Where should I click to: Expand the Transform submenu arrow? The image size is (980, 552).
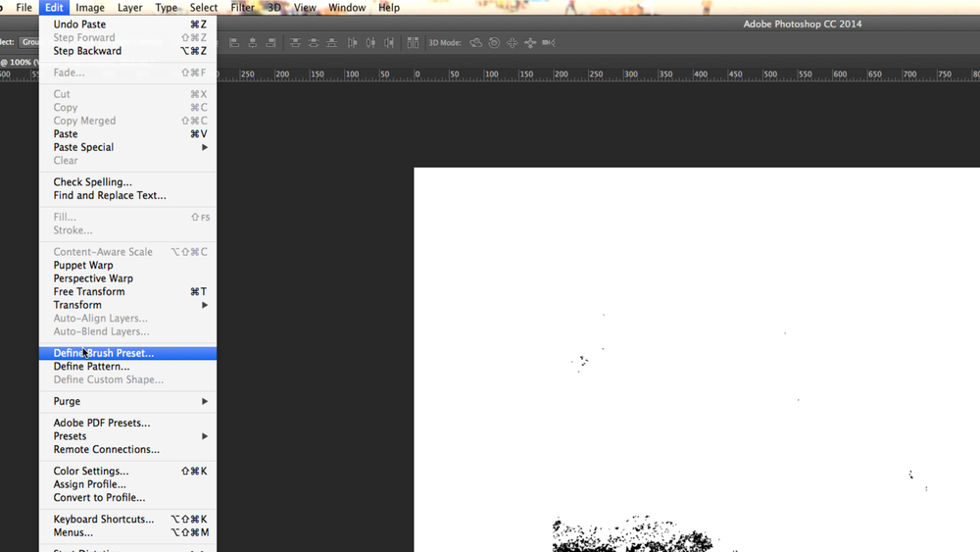(x=205, y=305)
